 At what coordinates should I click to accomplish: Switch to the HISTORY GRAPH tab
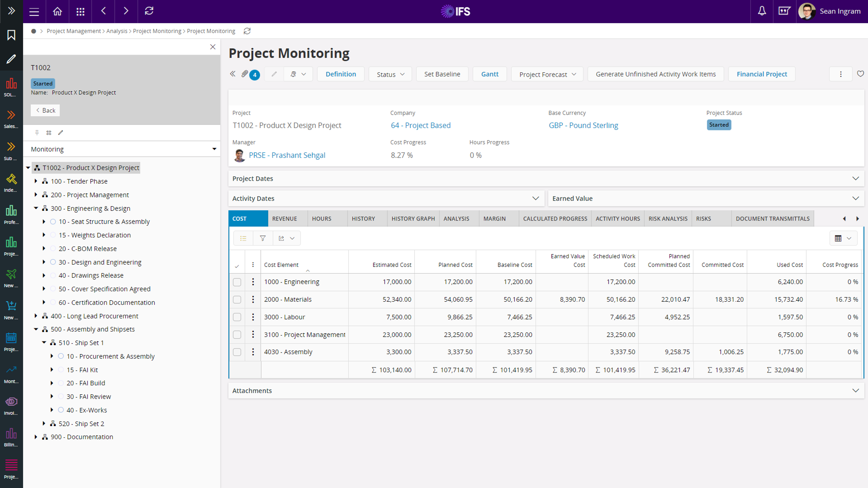pos(413,218)
